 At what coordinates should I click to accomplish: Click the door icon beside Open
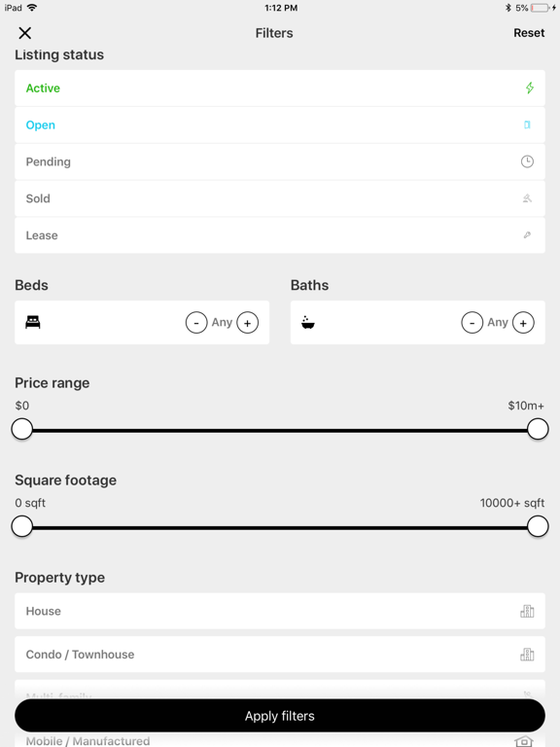click(527, 124)
